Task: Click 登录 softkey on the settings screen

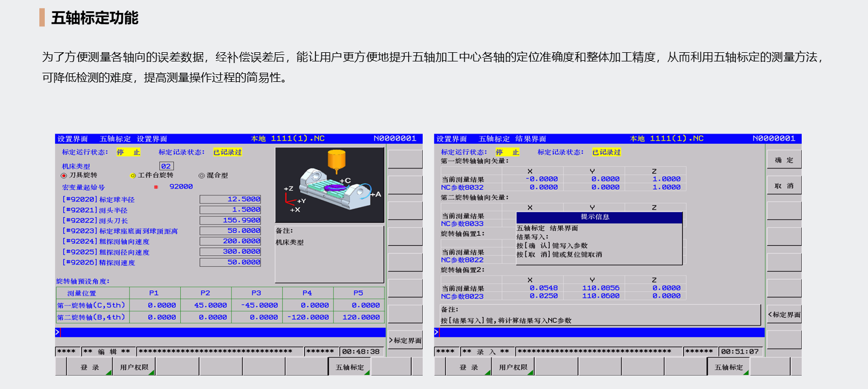Action: coord(90,367)
